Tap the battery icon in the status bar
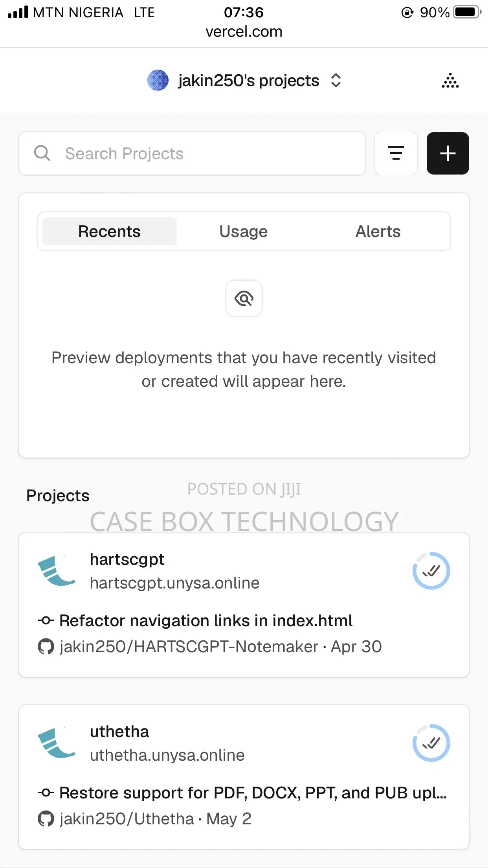 click(468, 12)
